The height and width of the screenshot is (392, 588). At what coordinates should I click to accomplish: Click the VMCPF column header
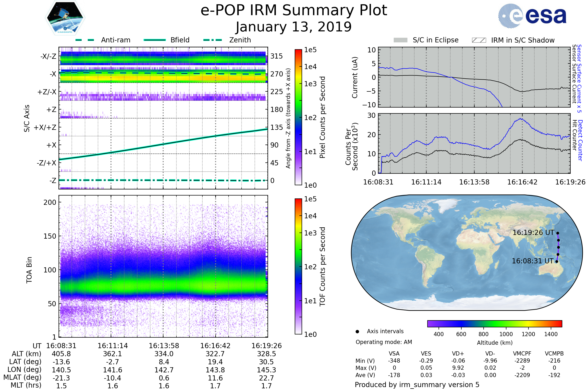(522, 354)
